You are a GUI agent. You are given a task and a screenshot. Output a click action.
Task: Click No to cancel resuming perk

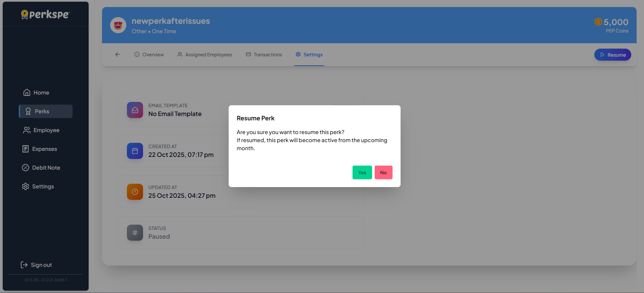(383, 172)
